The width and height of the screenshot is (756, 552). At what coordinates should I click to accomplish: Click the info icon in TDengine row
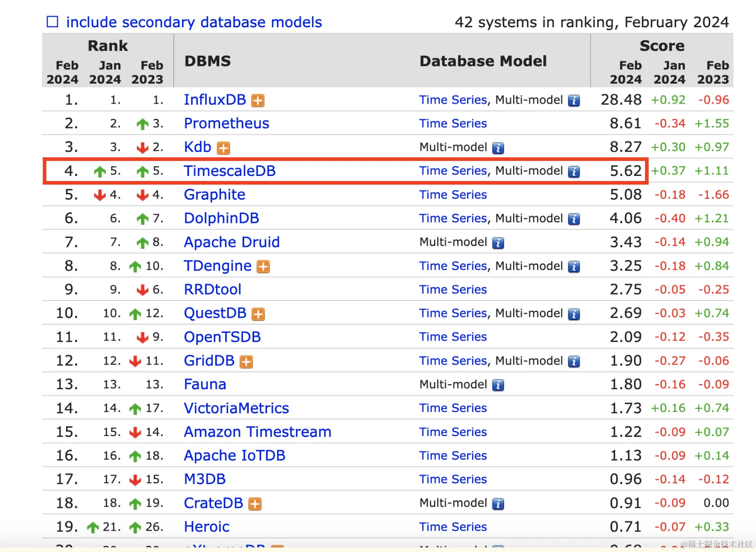574,266
